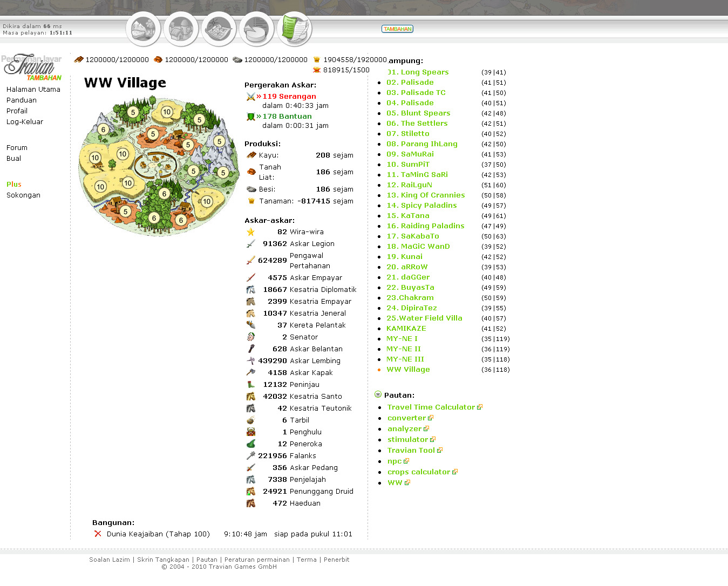
Task: Open Penerbit footer link
Action: click(336, 560)
